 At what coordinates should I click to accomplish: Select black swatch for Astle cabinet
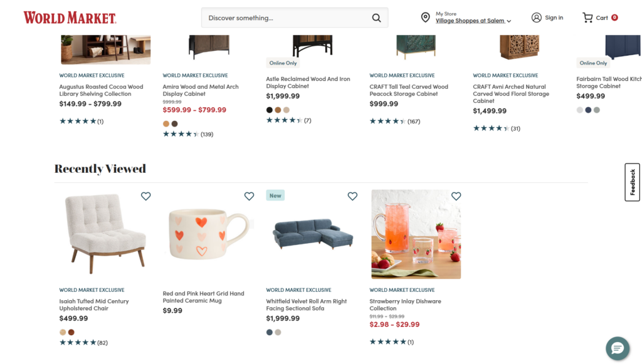tap(270, 110)
